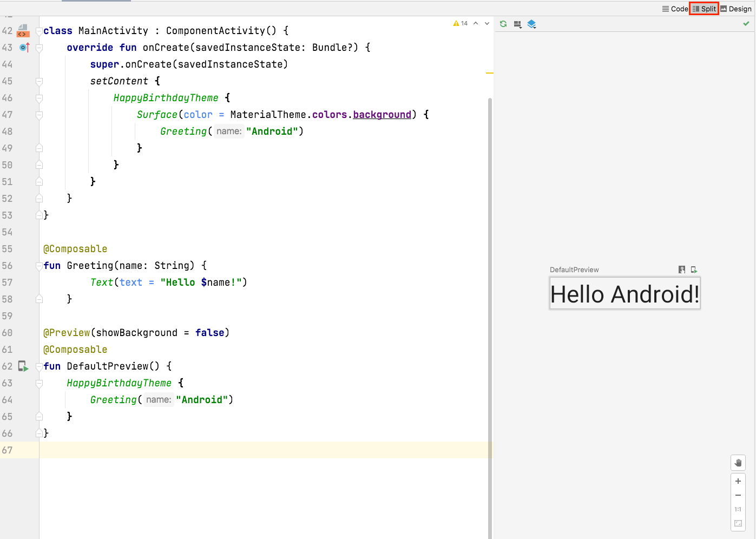
Task: Click the override gutter icon next to onCreate
Action: (24, 48)
